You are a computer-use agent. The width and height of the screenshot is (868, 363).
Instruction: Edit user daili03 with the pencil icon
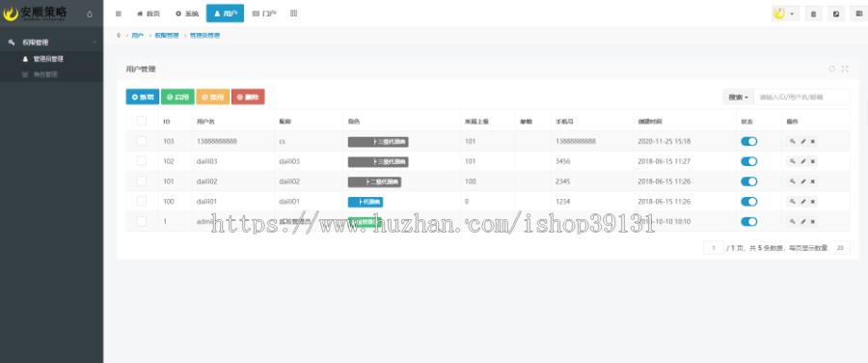(802, 161)
